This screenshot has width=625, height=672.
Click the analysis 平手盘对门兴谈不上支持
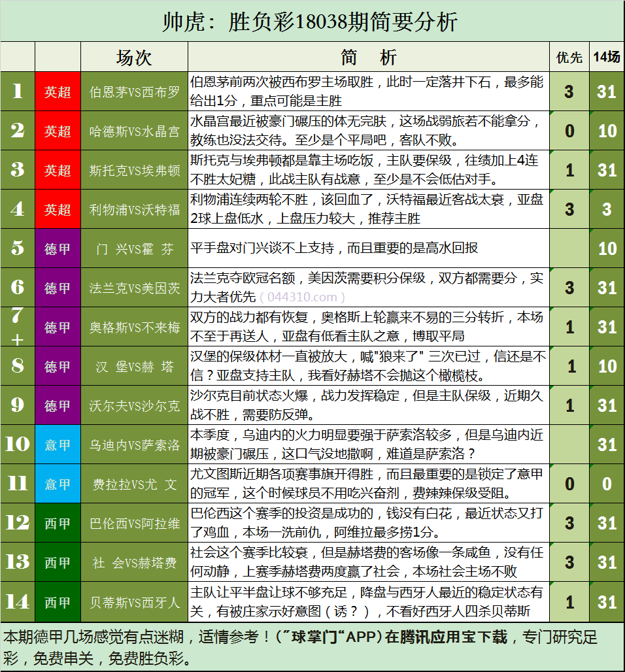[x=369, y=248]
